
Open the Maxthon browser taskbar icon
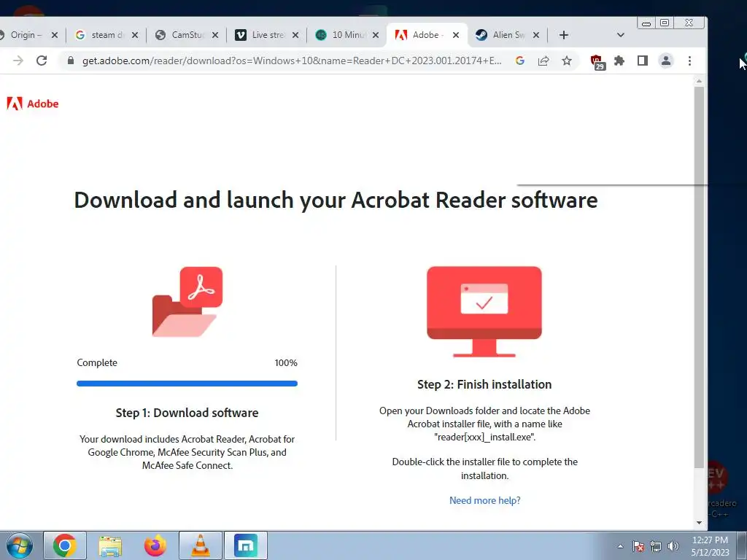pos(246,545)
